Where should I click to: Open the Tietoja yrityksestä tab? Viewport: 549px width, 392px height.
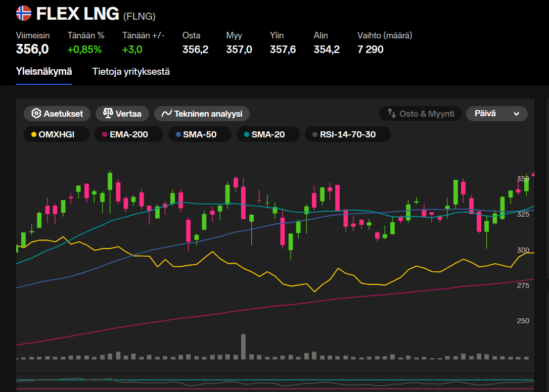[x=131, y=71]
